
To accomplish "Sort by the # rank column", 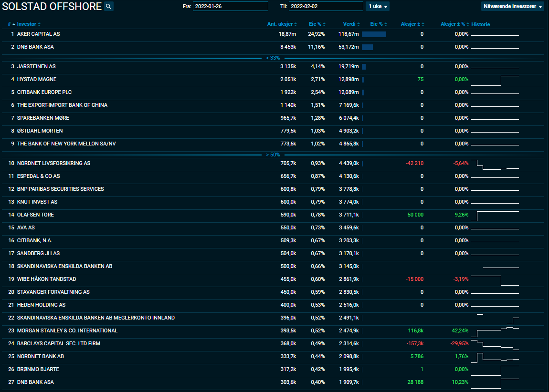I will click(11, 24).
